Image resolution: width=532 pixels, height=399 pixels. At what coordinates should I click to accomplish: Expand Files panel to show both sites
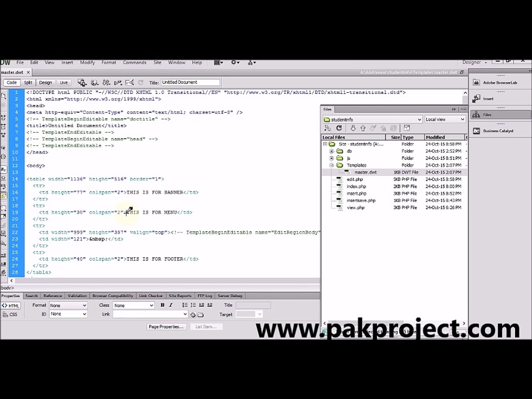pos(407,128)
